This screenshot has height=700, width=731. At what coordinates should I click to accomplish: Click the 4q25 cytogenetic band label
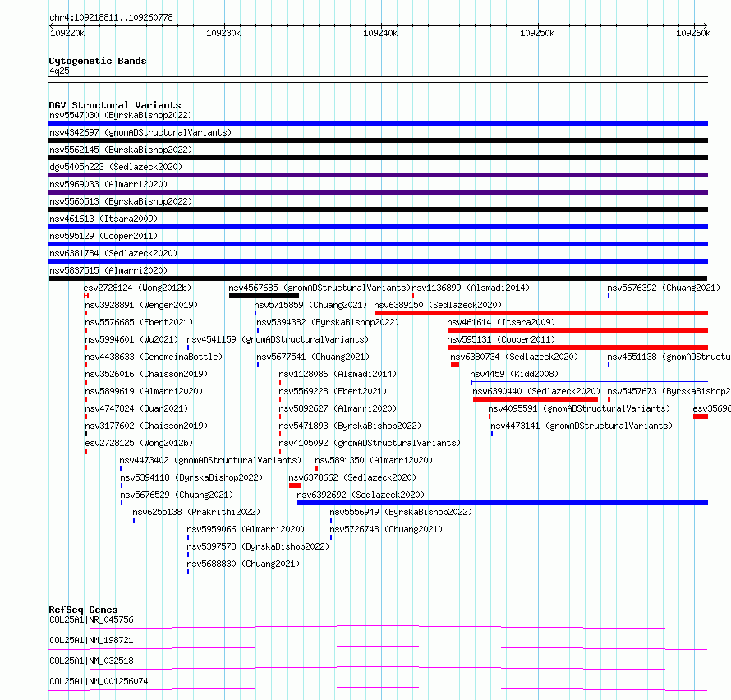click(59, 71)
